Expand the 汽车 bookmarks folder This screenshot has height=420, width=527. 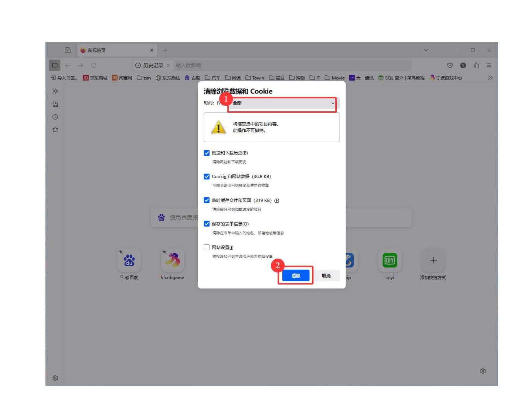tap(212, 78)
